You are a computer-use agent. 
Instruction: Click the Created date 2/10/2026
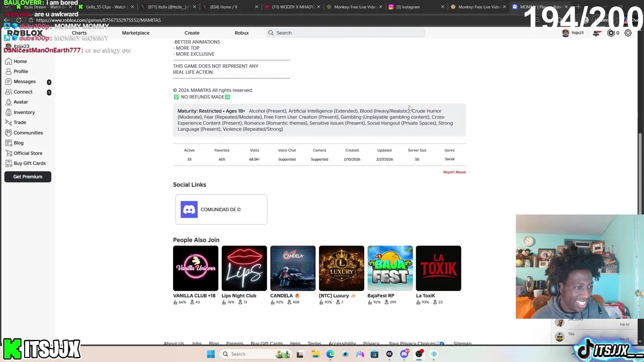352,159
